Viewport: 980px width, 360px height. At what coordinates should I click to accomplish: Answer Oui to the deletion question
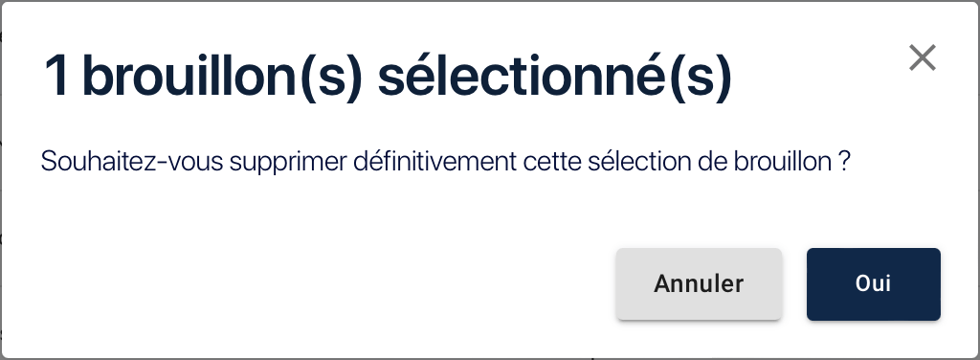point(873,283)
